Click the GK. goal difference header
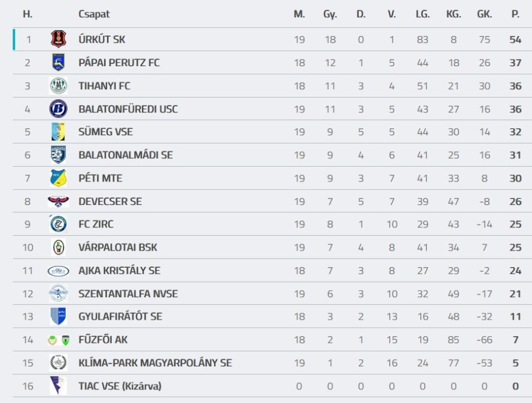 click(484, 14)
